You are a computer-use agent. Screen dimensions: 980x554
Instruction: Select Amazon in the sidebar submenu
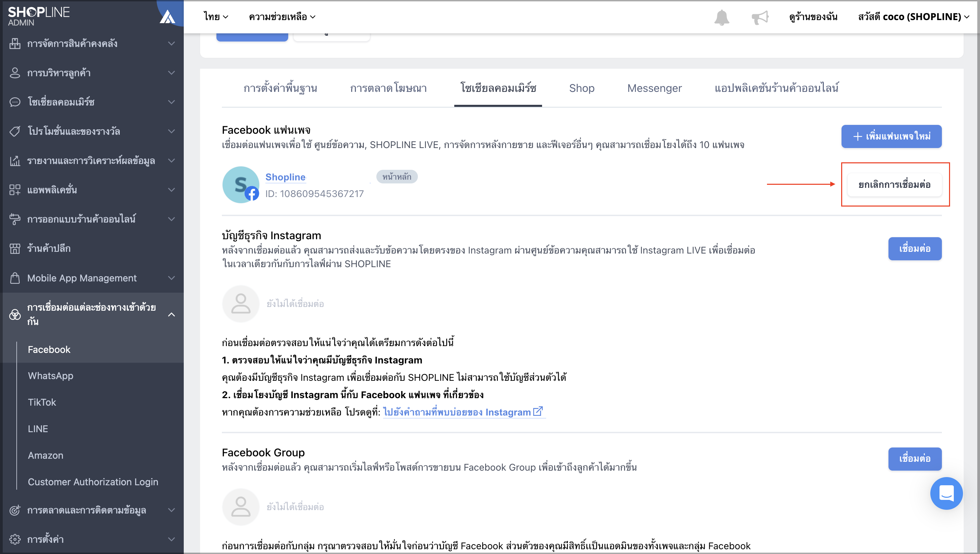(46, 455)
